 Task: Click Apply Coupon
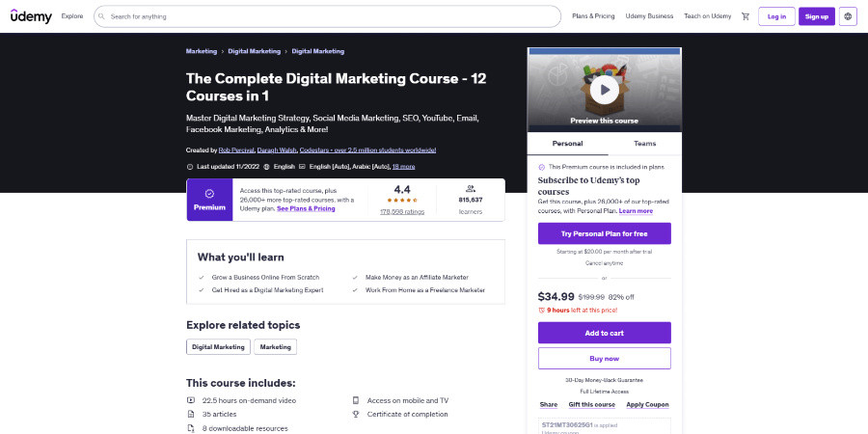pyautogui.click(x=648, y=405)
